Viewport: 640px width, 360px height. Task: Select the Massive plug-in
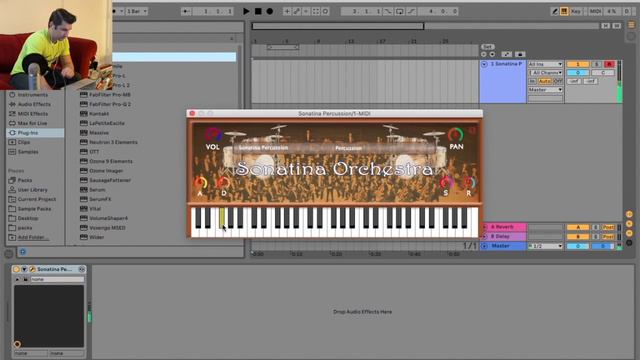pos(99,133)
